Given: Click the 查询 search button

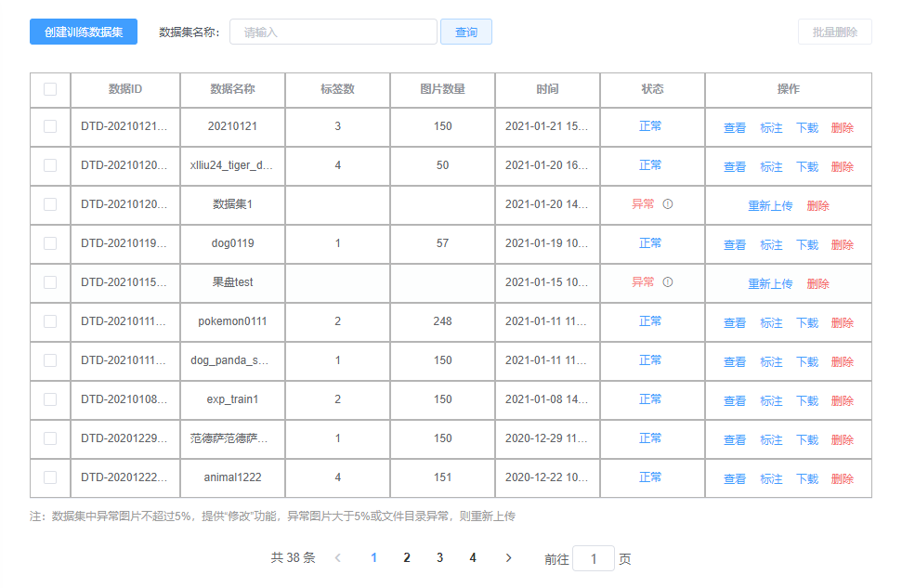Looking at the screenshot, I should [466, 32].
